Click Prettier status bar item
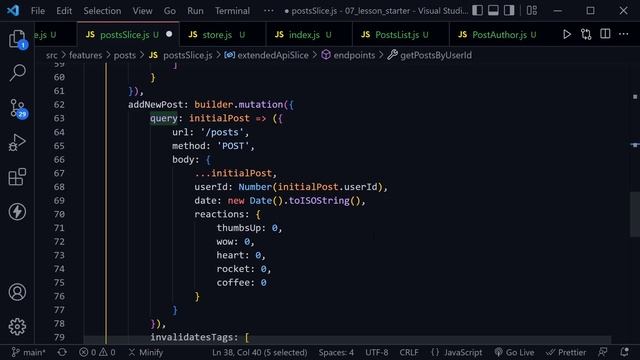 [x=566, y=352]
